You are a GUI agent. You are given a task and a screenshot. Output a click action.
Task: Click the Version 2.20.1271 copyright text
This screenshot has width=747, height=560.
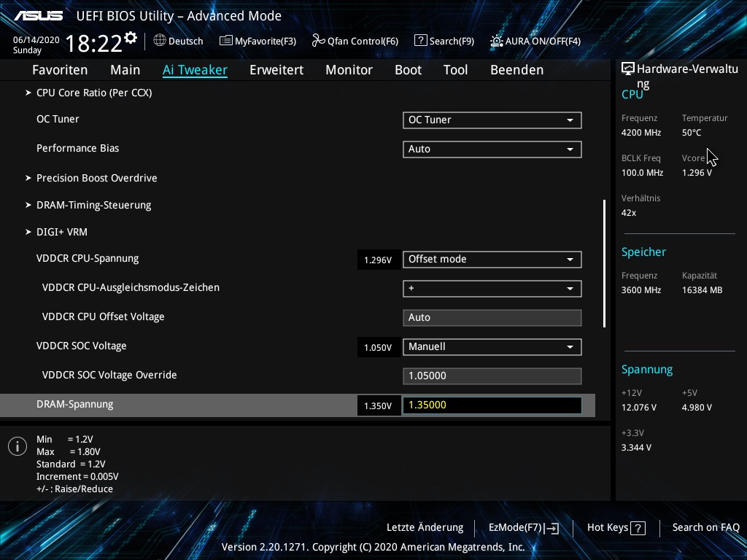373,547
